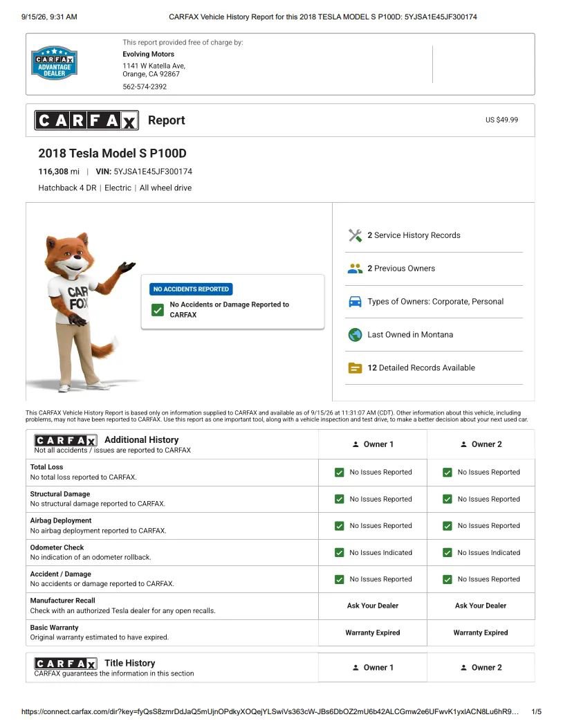The image size is (563, 728).
Task: Click Total Loss checkmark for Owner 1
Action: coord(340,473)
